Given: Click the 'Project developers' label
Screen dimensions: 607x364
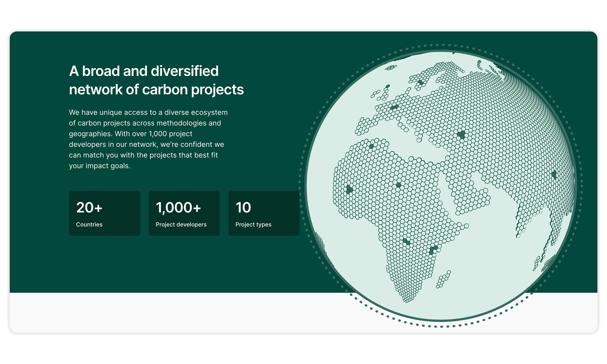Looking at the screenshot, I should point(181,224).
